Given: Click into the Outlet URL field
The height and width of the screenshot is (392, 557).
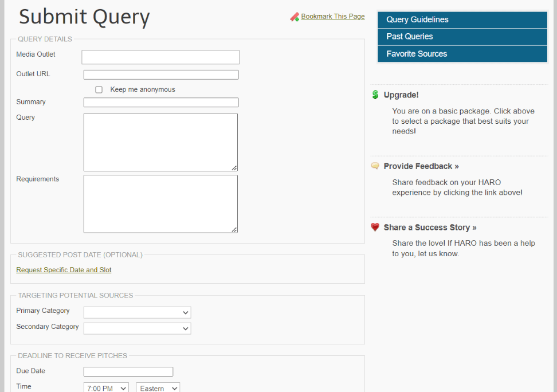Looking at the screenshot, I should [161, 75].
